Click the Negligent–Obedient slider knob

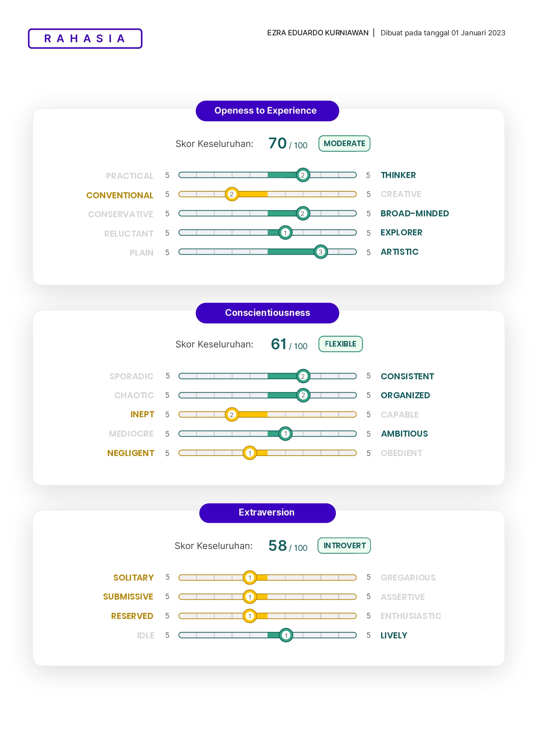[x=250, y=453]
